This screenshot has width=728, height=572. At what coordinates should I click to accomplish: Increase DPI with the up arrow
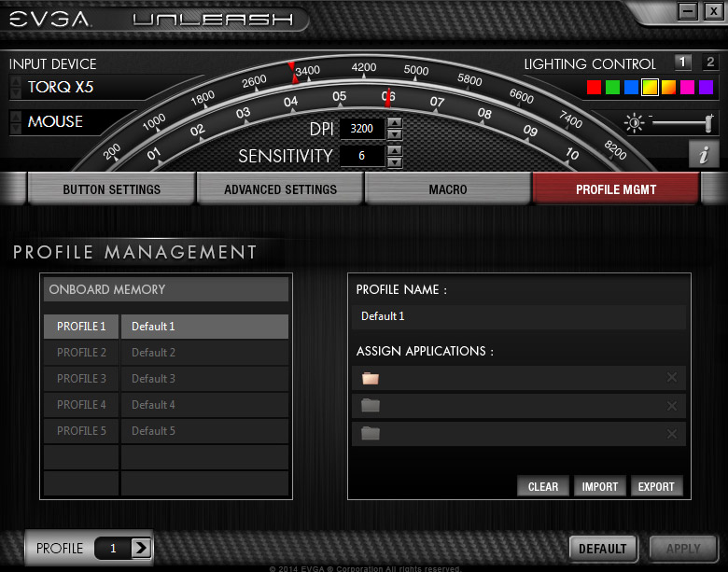pyautogui.click(x=395, y=123)
